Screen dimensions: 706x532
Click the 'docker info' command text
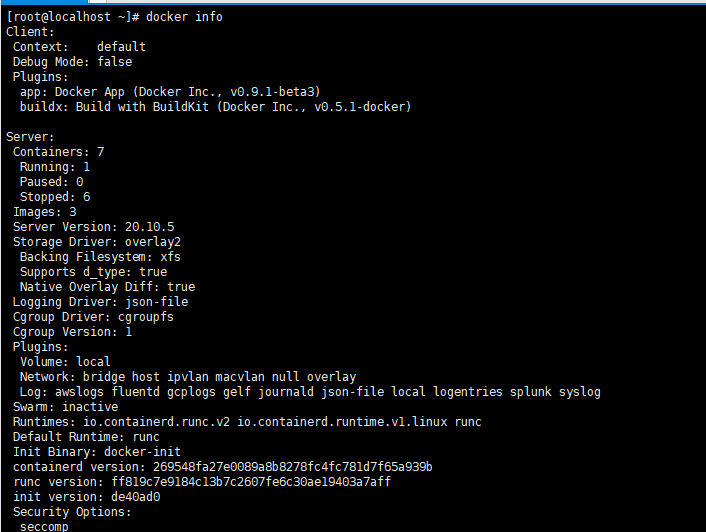coord(184,17)
